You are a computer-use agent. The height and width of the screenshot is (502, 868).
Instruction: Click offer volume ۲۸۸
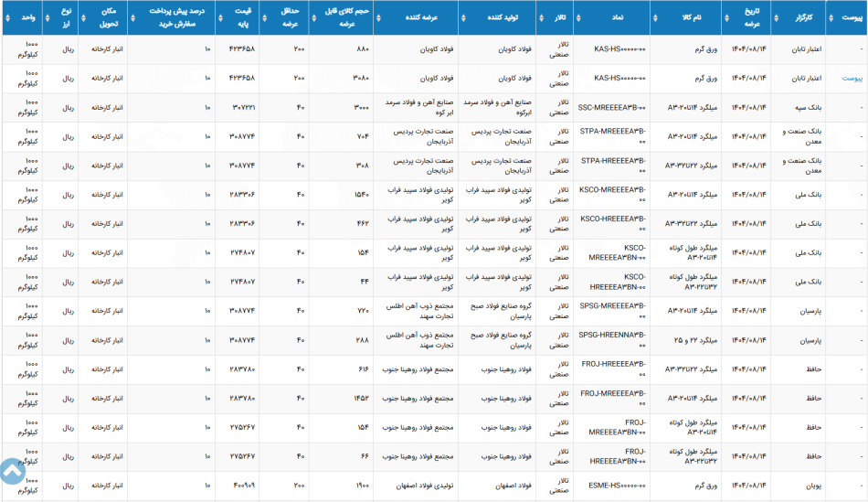coord(362,340)
